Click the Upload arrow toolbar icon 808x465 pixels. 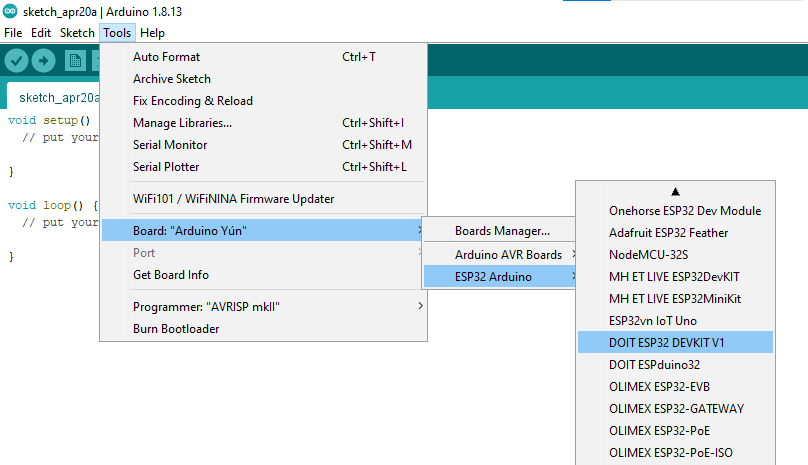click(44, 61)
